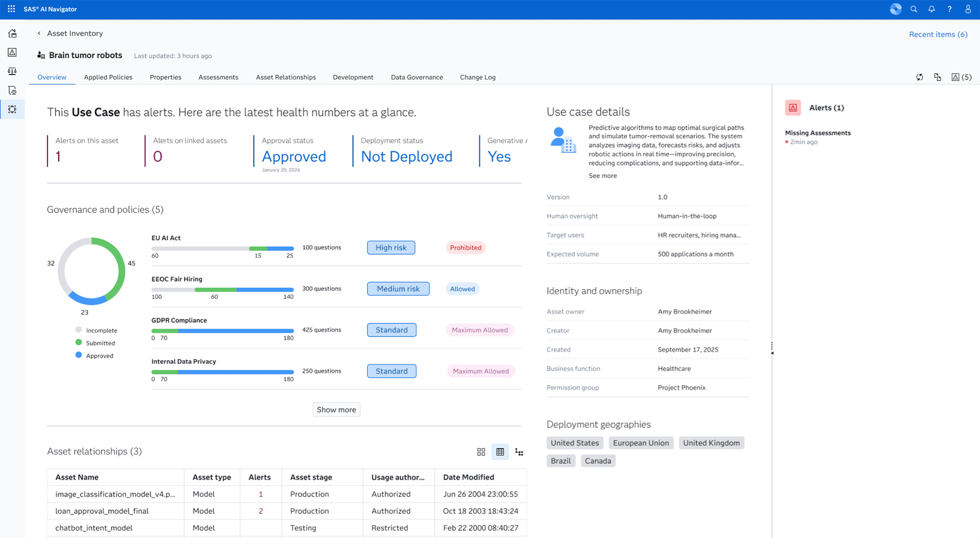Show more governance policies
Viewport: 980px width, 538px height.
(x=336, y=409)
